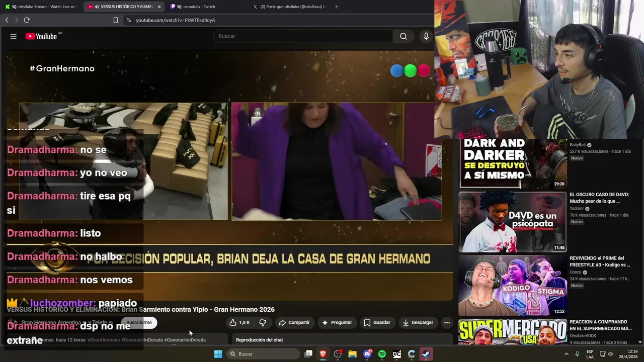
Task: Show hidden system tray icons
Action: (566, 354)
